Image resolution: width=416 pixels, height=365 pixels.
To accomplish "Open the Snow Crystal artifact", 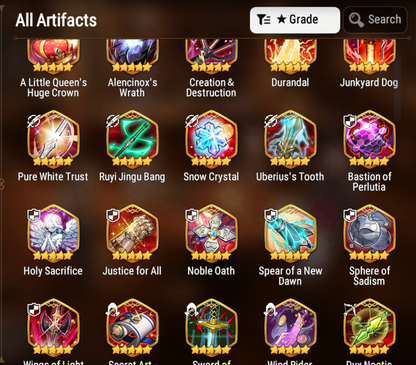I will pyautogui.click(x=211, y=139).
